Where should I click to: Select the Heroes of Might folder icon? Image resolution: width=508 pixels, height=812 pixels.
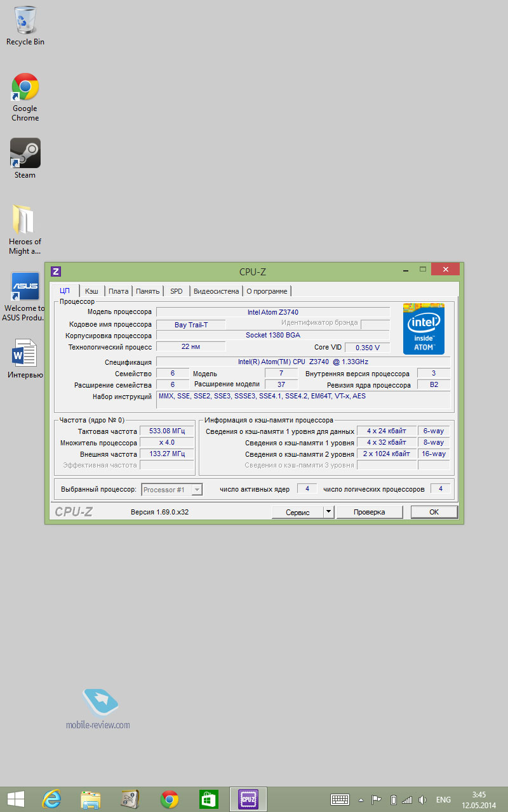(25, 230)
